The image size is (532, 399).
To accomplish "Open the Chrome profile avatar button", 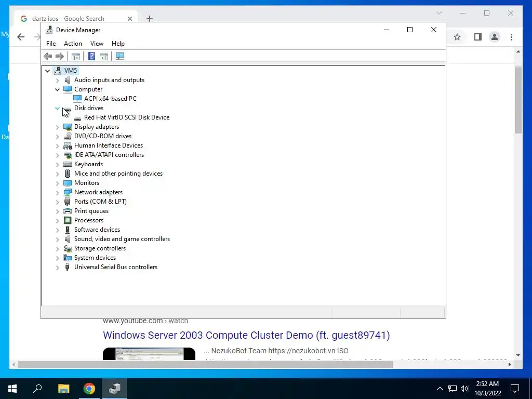I will click(495, 37).
